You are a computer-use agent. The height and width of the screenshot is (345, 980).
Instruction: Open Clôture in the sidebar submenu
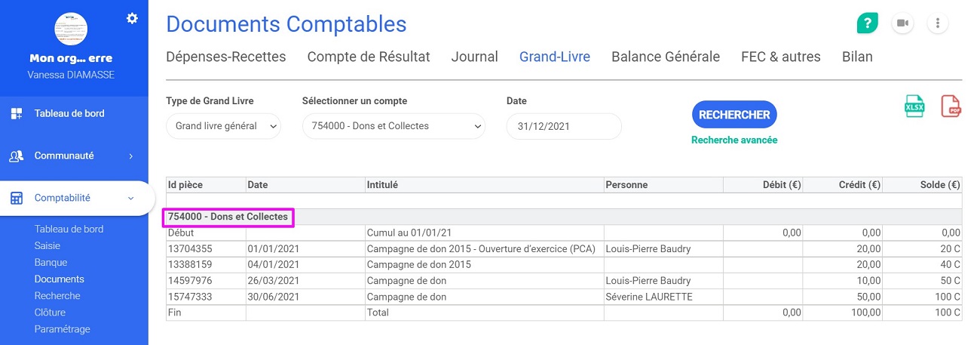click(x=50, y=313)
